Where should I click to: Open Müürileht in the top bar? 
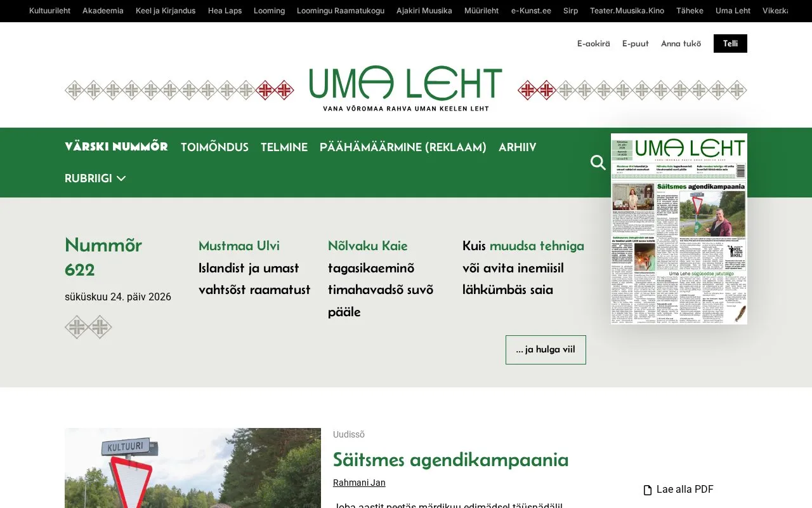pyautogui.click(x=481, y=11)
